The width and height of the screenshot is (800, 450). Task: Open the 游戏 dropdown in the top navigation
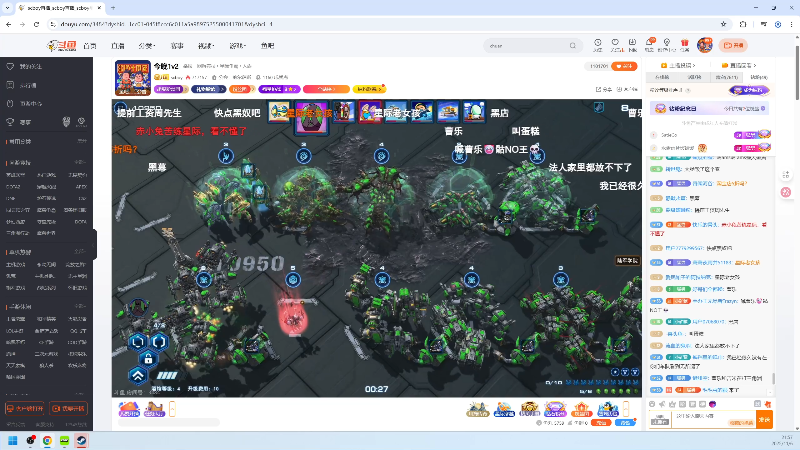pos(237,46)
